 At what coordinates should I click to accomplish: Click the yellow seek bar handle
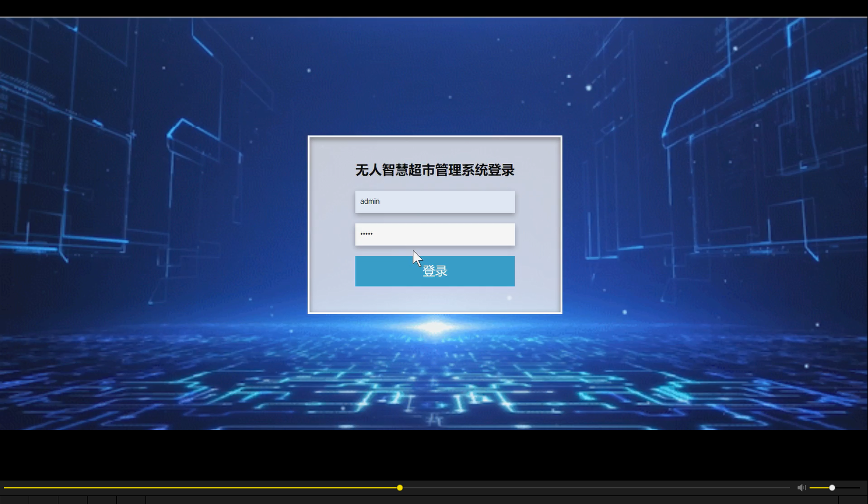pyautogui.click(x=399, y=487)
